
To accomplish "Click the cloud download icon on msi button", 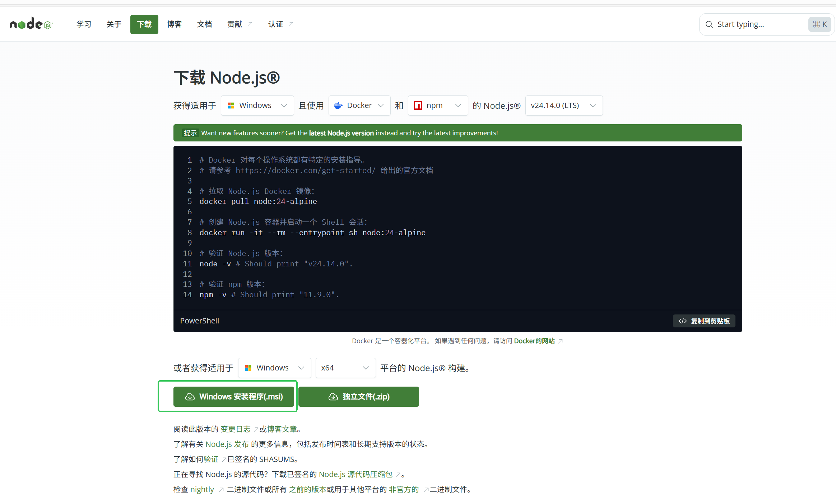I will [190, 397].
